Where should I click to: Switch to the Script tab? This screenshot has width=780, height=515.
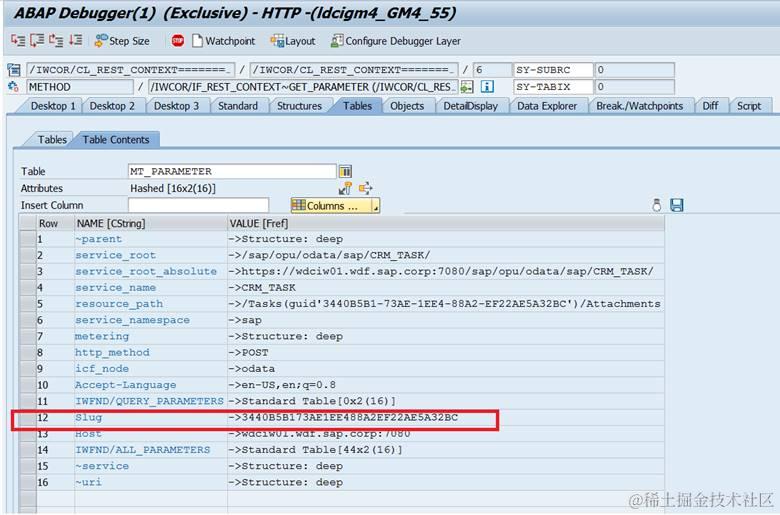click(749, 106)
